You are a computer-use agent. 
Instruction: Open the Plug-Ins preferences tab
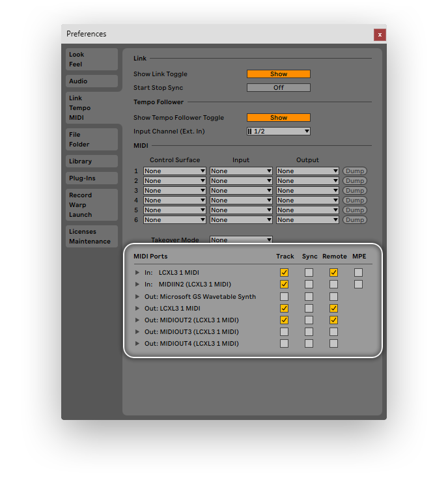(92, 178)
